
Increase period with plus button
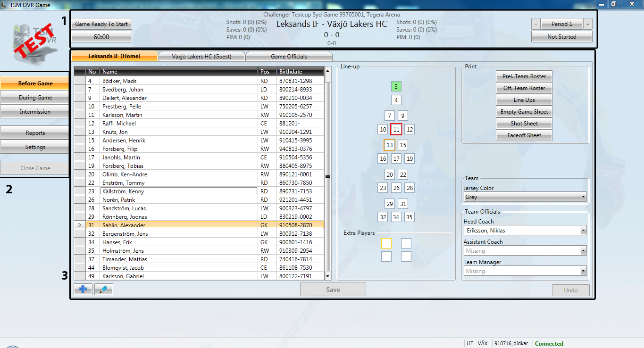coord(588,24)
